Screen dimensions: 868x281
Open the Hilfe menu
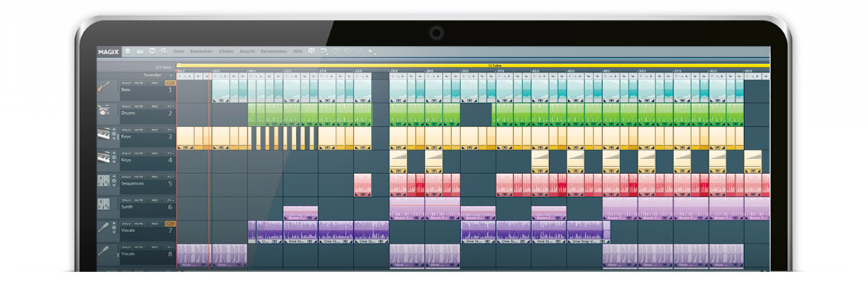coord(297,51)
